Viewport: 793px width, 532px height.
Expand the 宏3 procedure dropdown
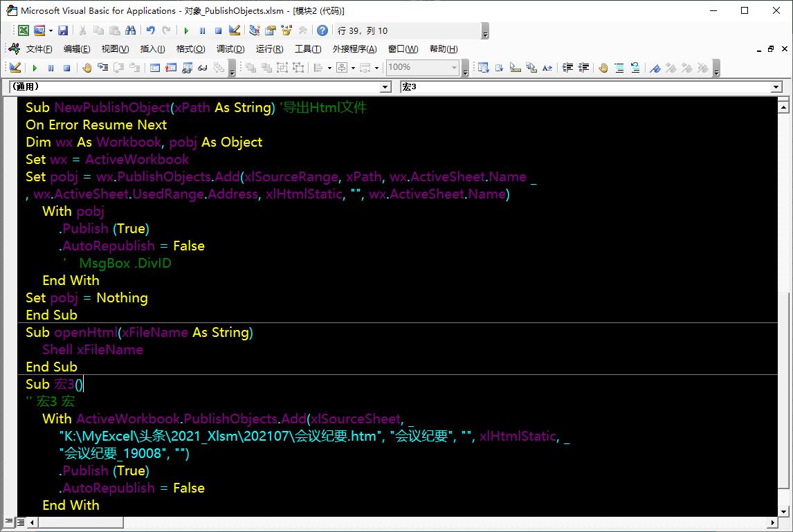[x=776, y=87]
